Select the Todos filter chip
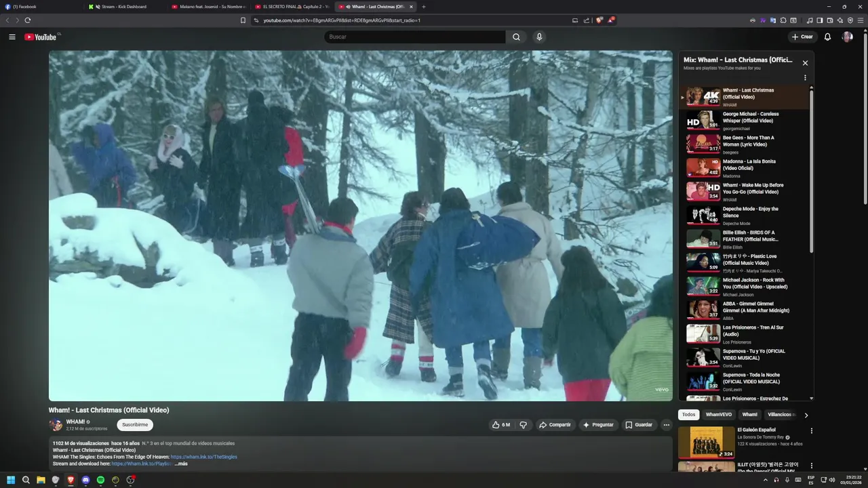The width and height of the screenshot is (868, 488). [x=688, y=415]
